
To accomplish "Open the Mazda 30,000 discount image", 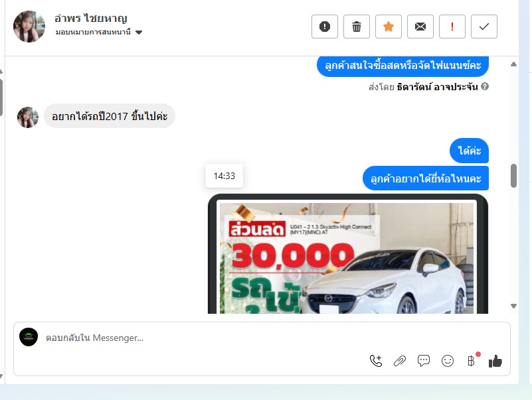I will 348,254.
